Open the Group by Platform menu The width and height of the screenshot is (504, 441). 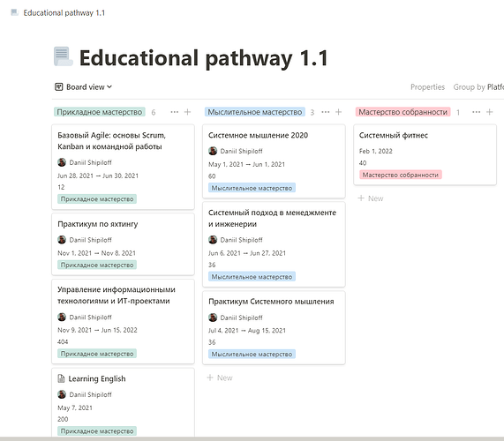pyautogui.click(x=478, y=87)
